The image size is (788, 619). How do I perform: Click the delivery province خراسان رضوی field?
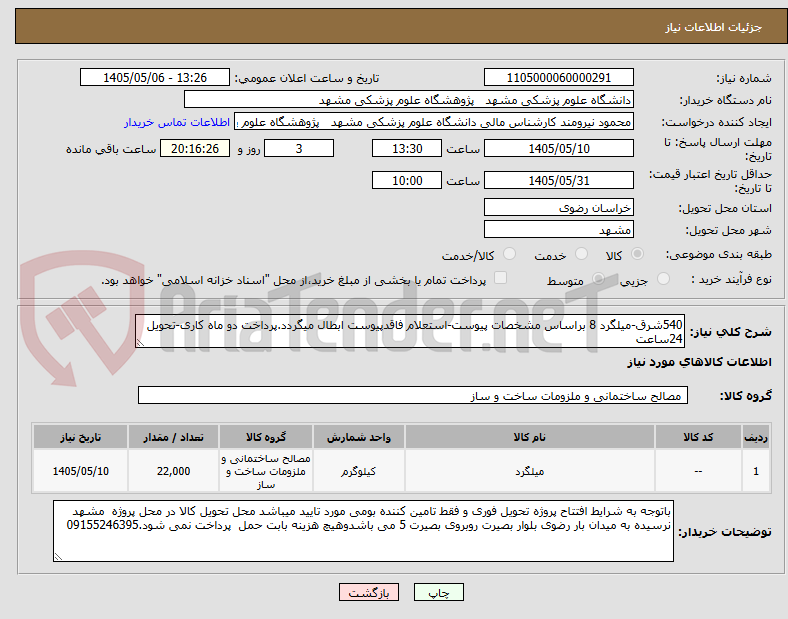tap(559, 208)
